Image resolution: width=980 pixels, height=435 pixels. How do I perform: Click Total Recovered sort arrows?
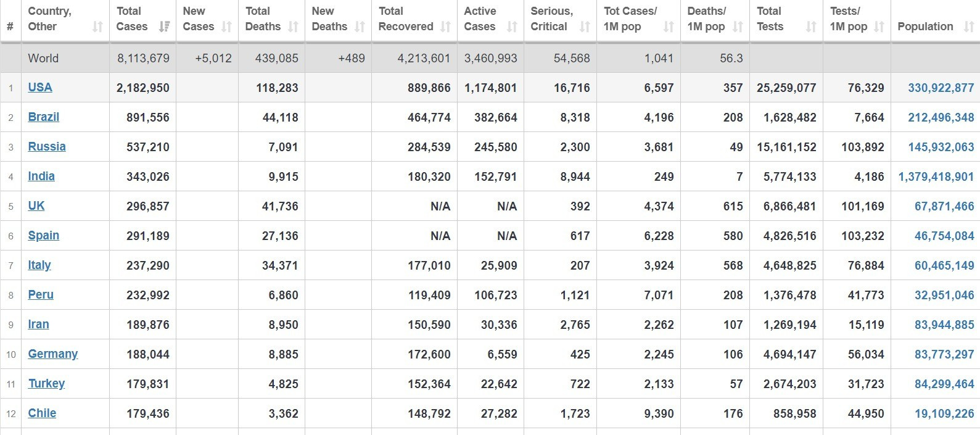pyautogui.click(x=446, y=27)
